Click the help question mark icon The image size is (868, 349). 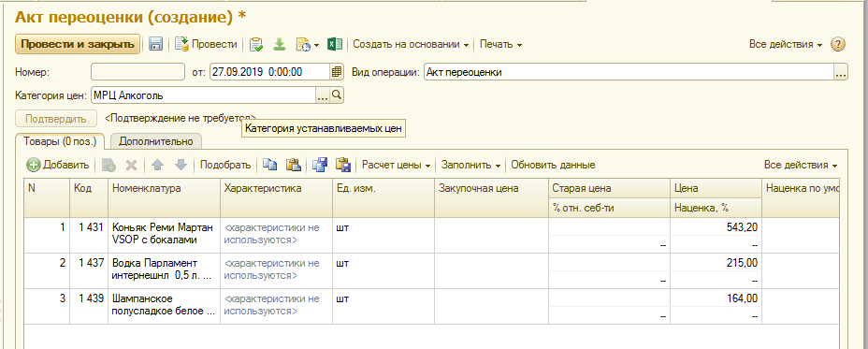coord(838,44)
